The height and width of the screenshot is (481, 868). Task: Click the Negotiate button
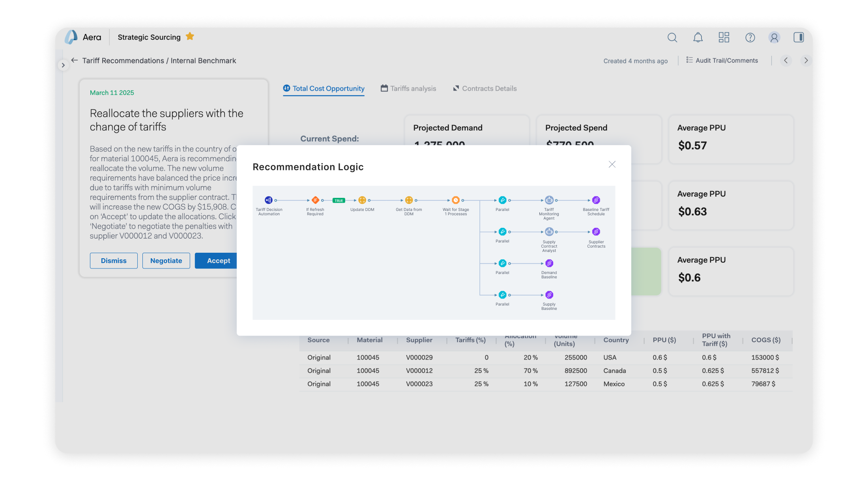click(x=166, y=261)
